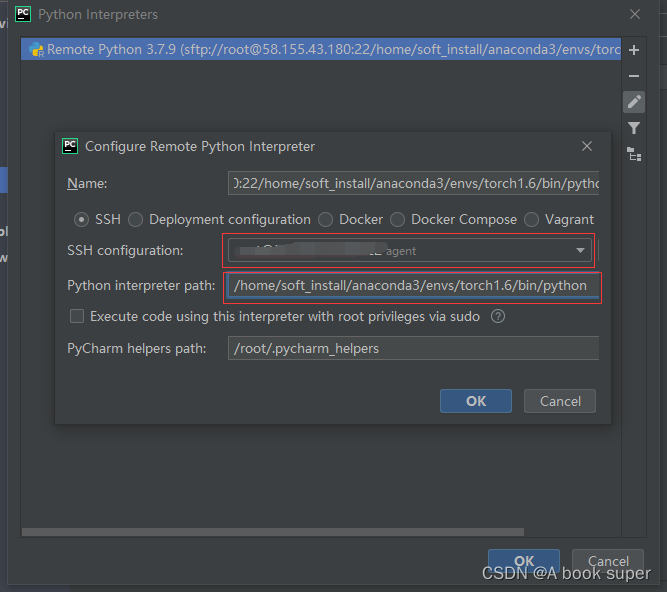667x592 pixels.
Task: Click Cancel in Configure Remote Python Interpreter
Action: [560, 401]
